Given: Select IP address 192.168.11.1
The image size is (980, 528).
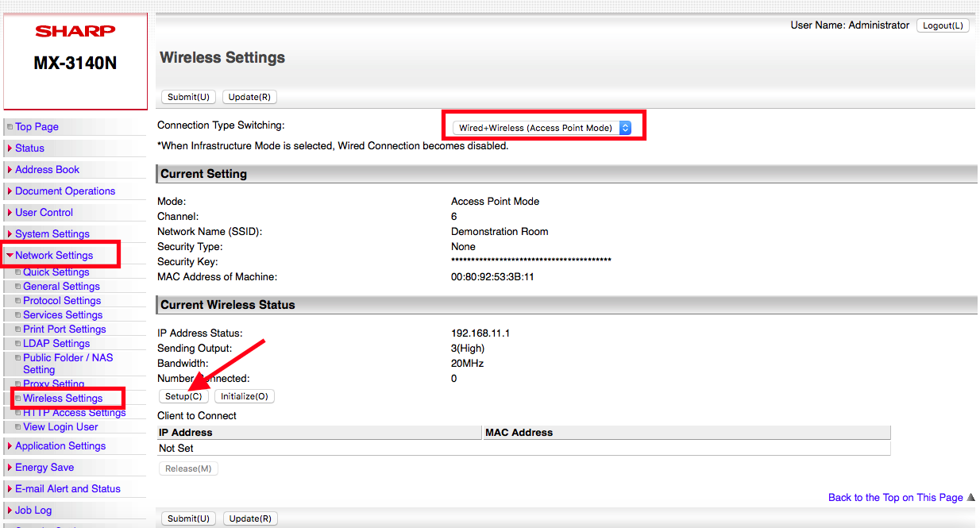Looking at the screenshot, I should (480, 333).
